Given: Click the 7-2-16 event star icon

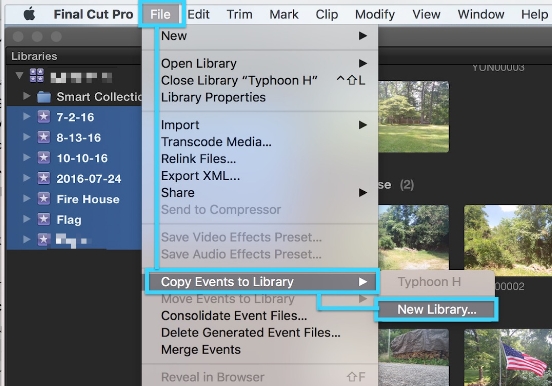Looking at the screenshot, I should (x=44, y=117).
